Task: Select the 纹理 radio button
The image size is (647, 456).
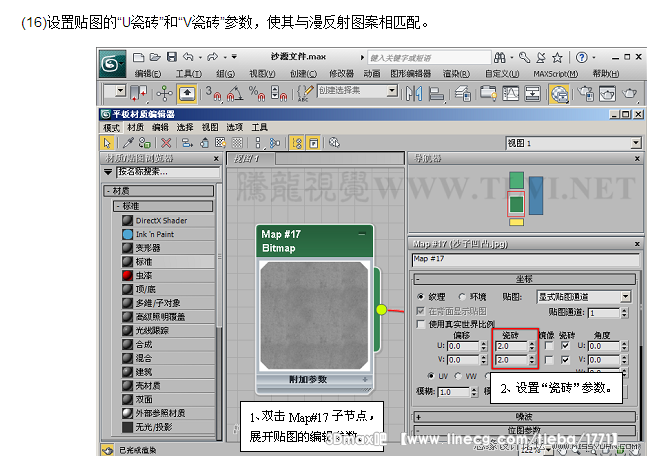Action: click(421, 297)
